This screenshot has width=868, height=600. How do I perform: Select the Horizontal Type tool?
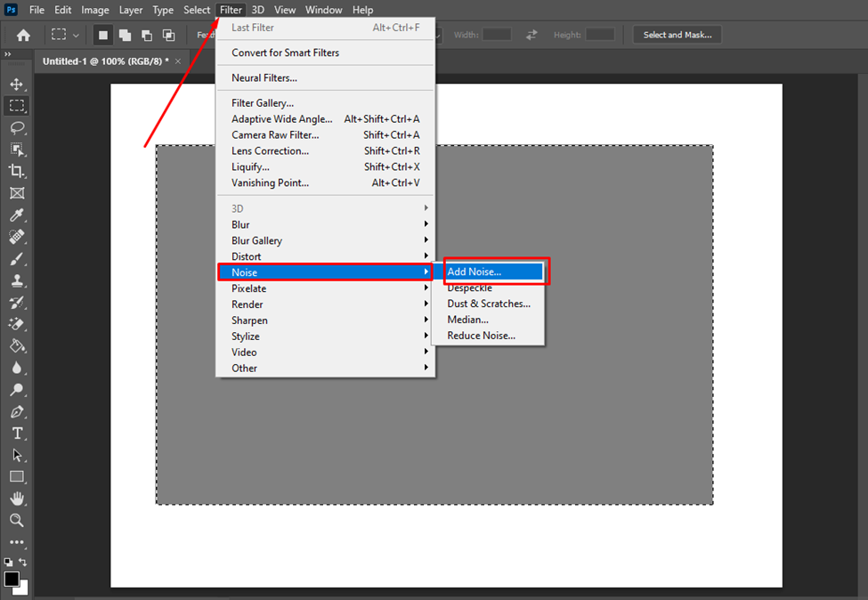17,434
